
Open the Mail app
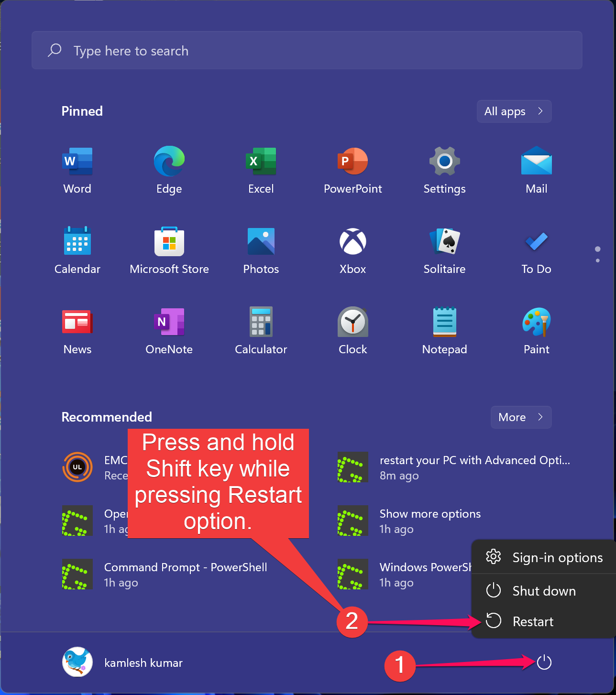537,171
